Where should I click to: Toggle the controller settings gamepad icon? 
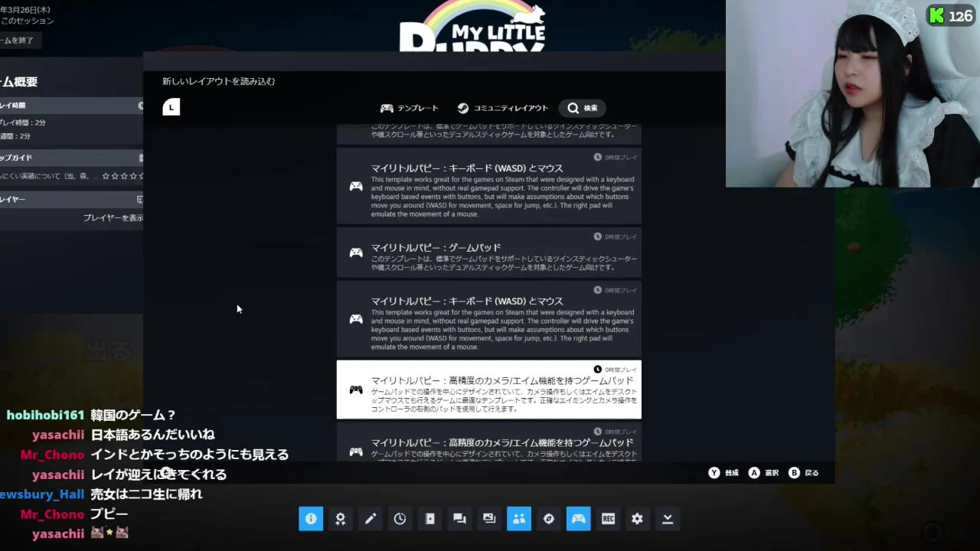click(578, 519)
